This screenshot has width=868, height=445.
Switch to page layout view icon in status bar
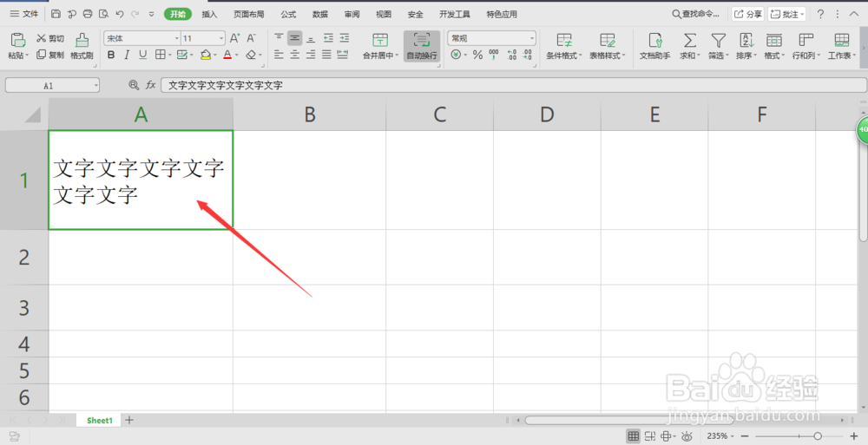650,436
